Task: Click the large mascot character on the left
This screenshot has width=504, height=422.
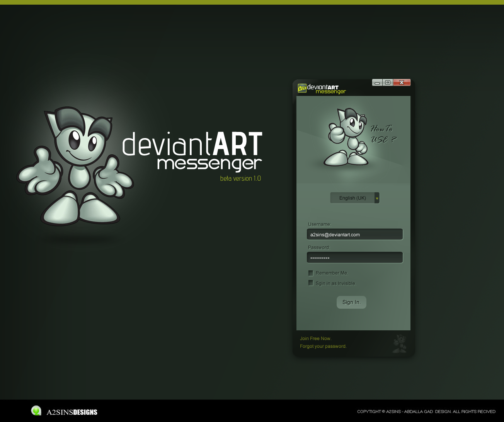Action: (x=75, y=166)
